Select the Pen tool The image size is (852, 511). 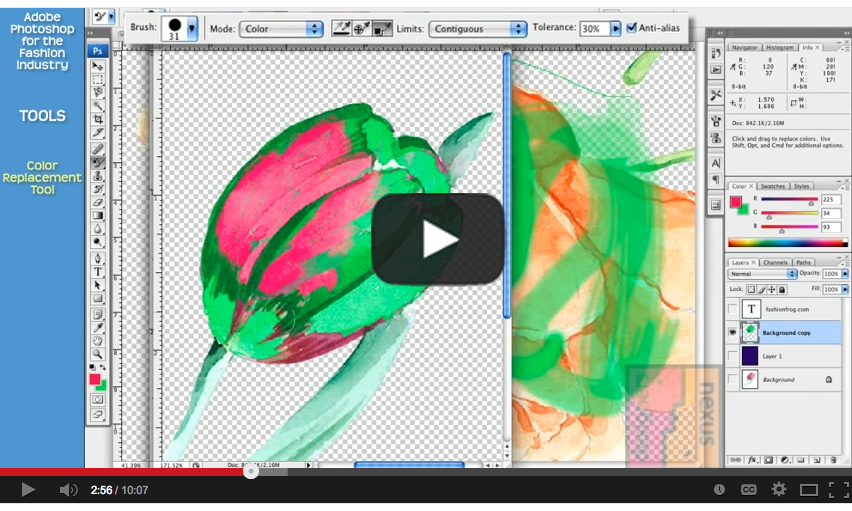pos(98,258)
